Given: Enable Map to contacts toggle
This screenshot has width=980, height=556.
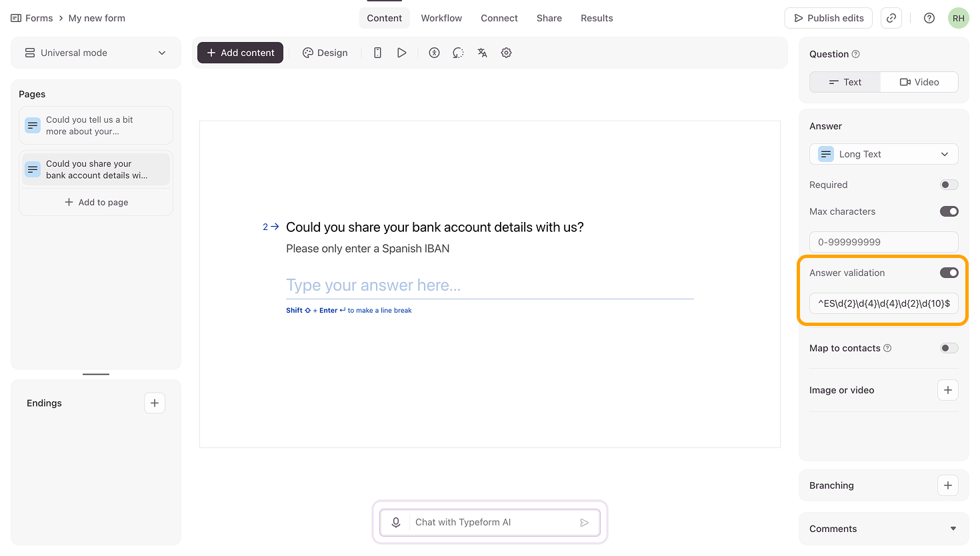Looking at the screenshot, I should pyautogui.click(x=949, y=348).
